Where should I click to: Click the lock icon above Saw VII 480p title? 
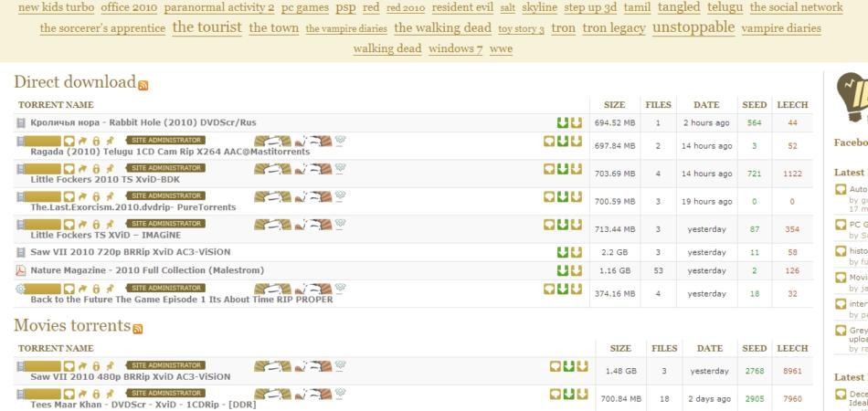click(x=96, y=365)
